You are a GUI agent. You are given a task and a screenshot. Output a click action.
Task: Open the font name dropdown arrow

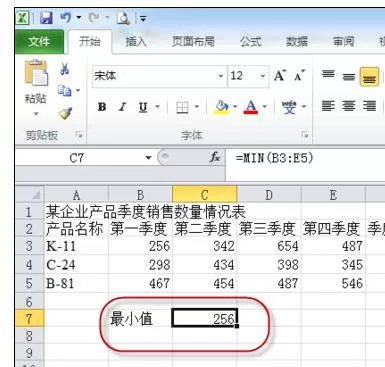coord(221,76)
